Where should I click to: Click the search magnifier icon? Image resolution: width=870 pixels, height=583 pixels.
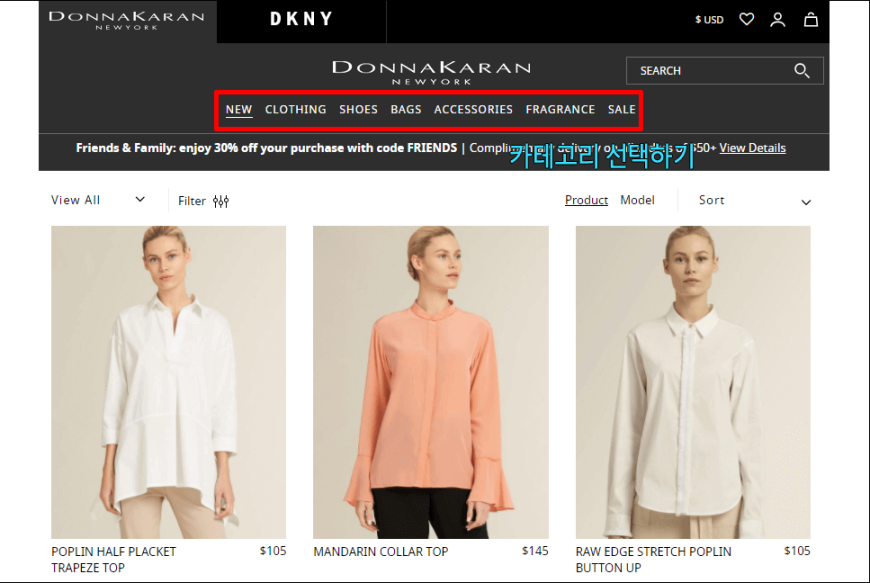[x=801, y=70]
